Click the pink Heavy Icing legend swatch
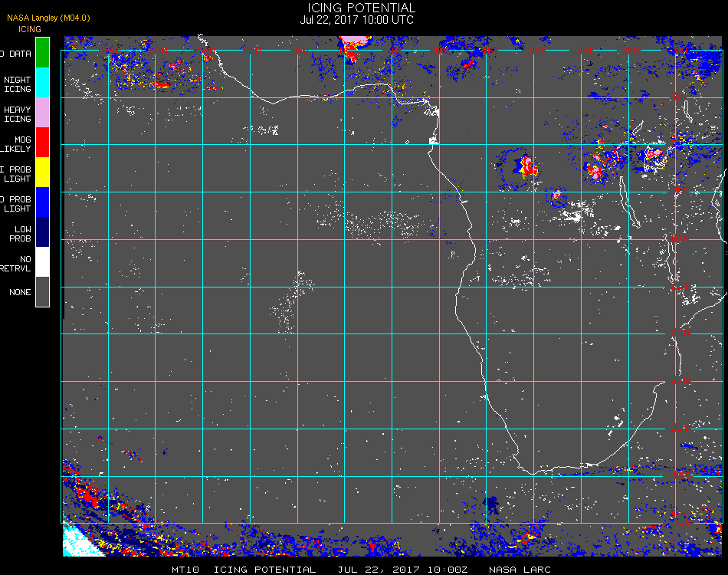This screenshot has width=728, height=575. [42, 113]
